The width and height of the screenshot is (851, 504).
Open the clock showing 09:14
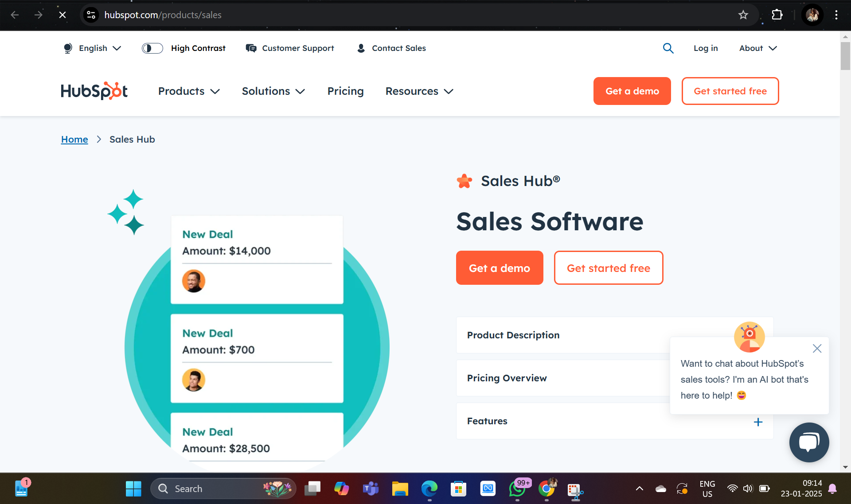tap(801, 488)
